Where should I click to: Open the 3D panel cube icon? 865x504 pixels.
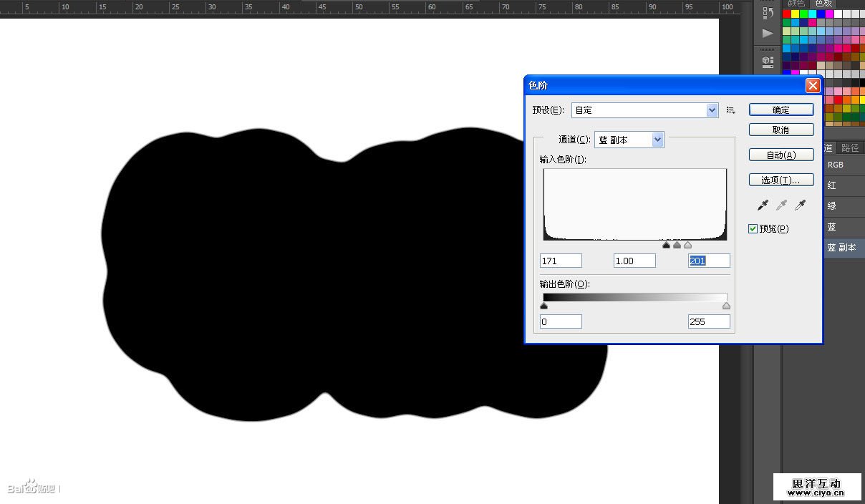pos(768,61)
